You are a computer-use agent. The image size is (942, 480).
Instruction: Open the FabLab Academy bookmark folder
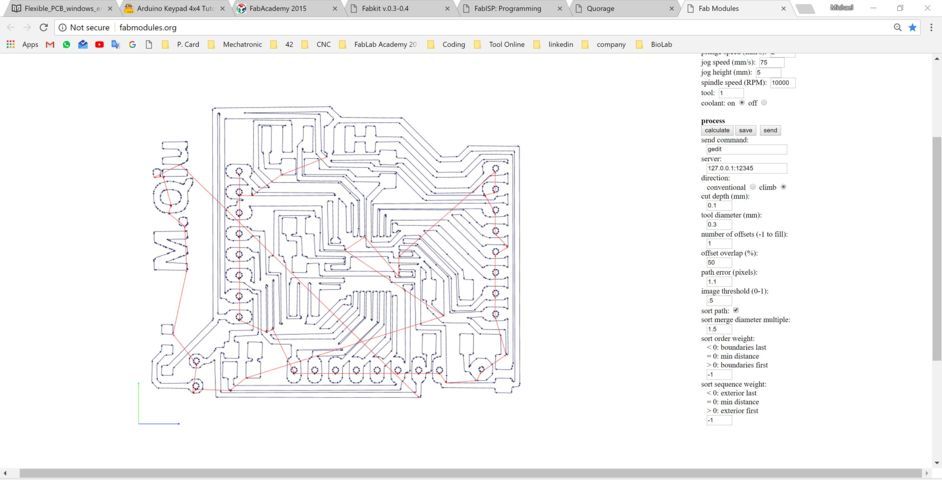(x=378, y=44)
